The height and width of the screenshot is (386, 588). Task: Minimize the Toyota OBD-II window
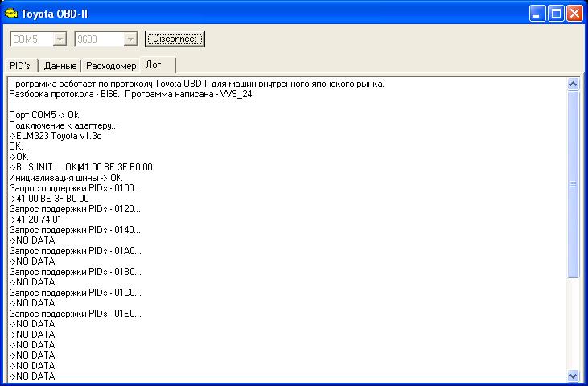(x=537, y=14)
